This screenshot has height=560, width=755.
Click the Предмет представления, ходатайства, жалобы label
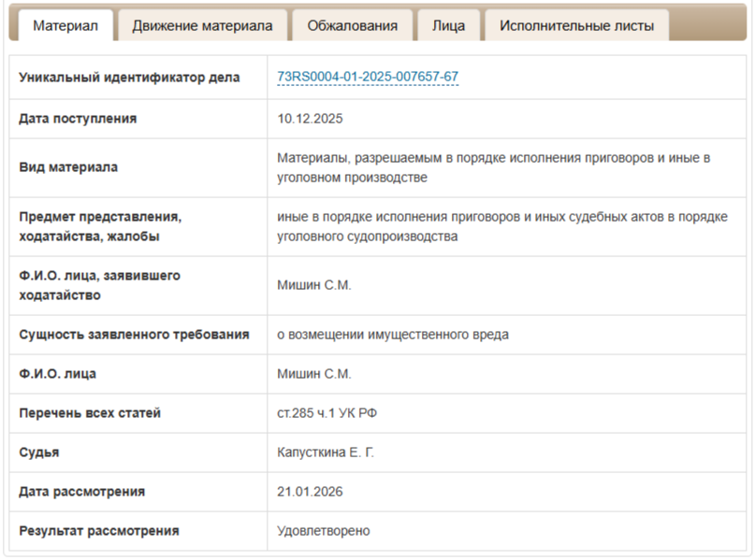(x=100, y=226)
